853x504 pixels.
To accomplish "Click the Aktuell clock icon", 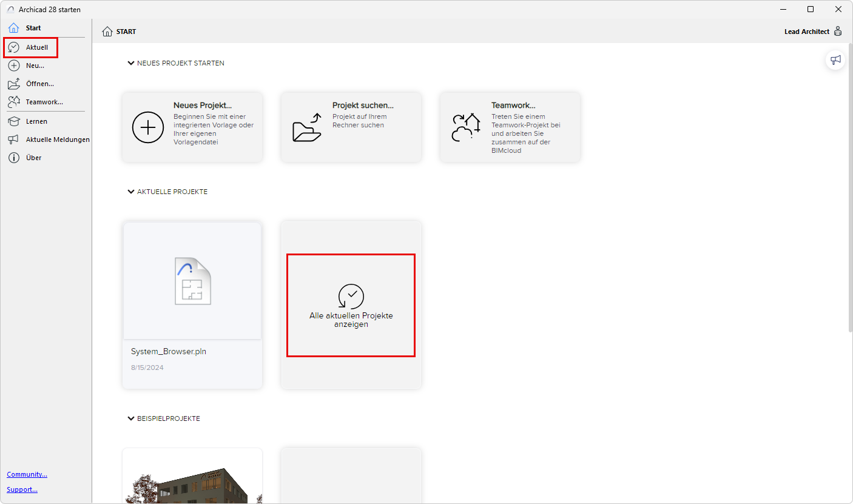I will pyautogui.click(x=13, y=47).
